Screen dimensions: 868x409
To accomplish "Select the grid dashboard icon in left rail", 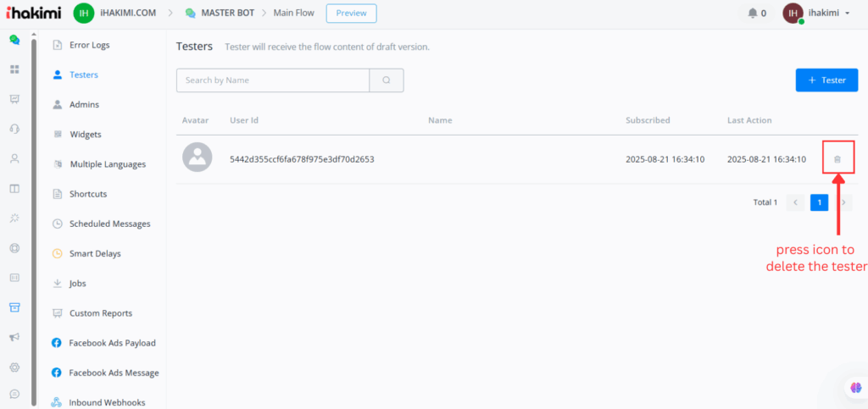I will [x=14, y=69].
